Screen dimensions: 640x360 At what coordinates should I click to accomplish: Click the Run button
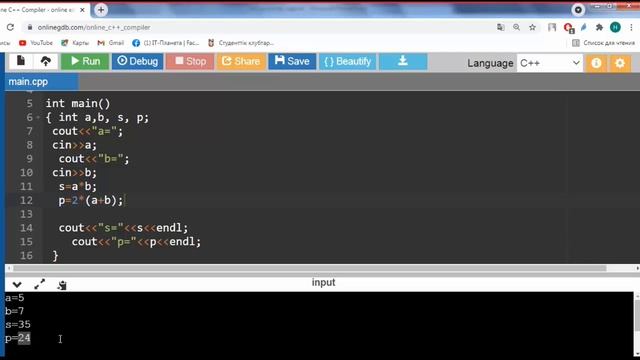click(x=85, y=62)
